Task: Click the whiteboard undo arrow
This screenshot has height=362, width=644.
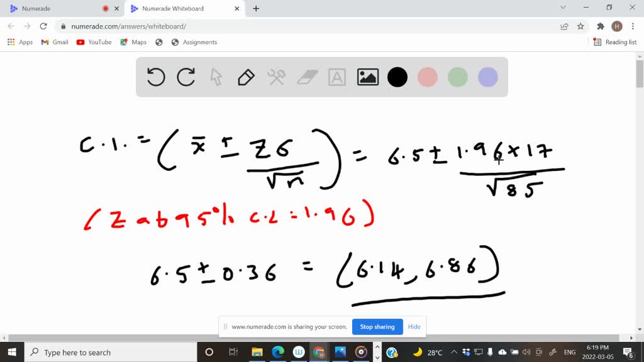Action: coord(156,77)
